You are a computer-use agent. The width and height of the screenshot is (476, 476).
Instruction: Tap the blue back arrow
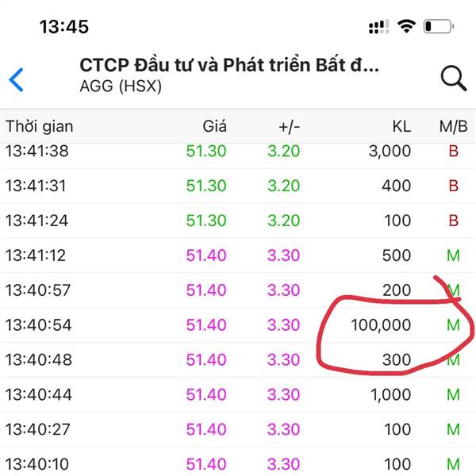click(x=16, y=80)
